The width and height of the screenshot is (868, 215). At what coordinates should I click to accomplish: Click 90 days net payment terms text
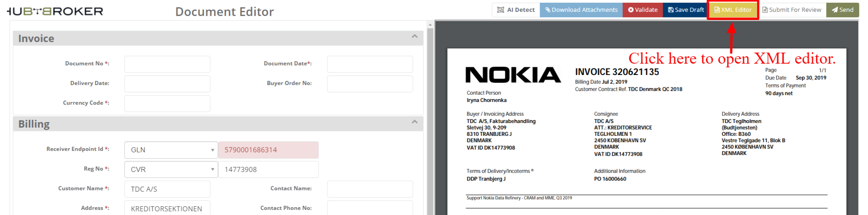(779, 93)
